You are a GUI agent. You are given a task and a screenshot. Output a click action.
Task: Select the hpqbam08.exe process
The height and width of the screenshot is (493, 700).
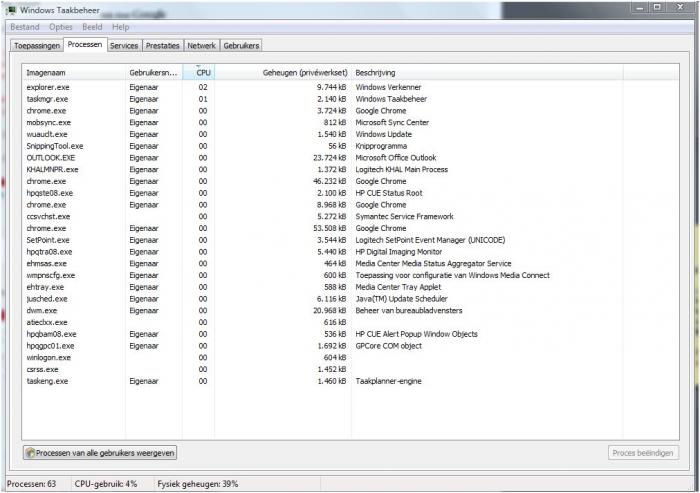pos(350,334)
